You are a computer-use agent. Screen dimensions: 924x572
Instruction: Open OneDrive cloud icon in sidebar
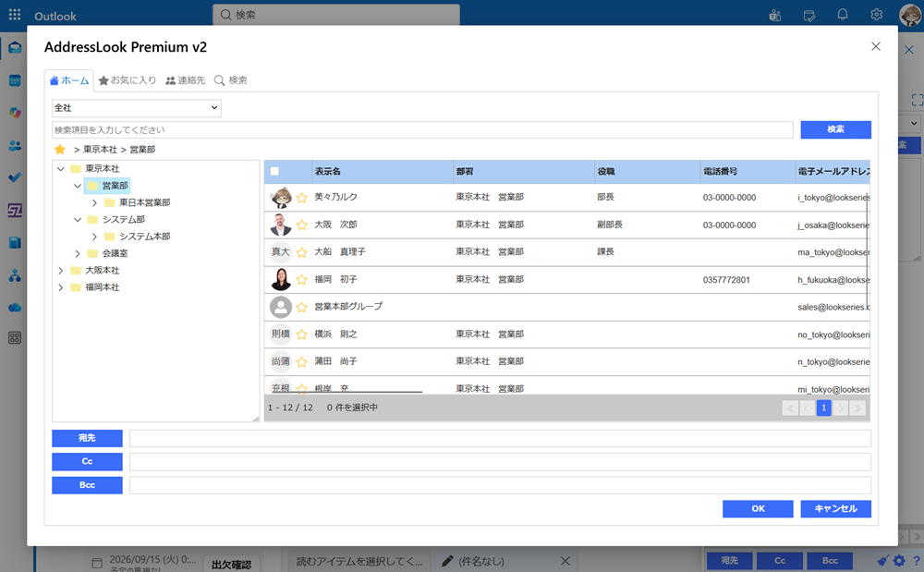pos(15,308)
